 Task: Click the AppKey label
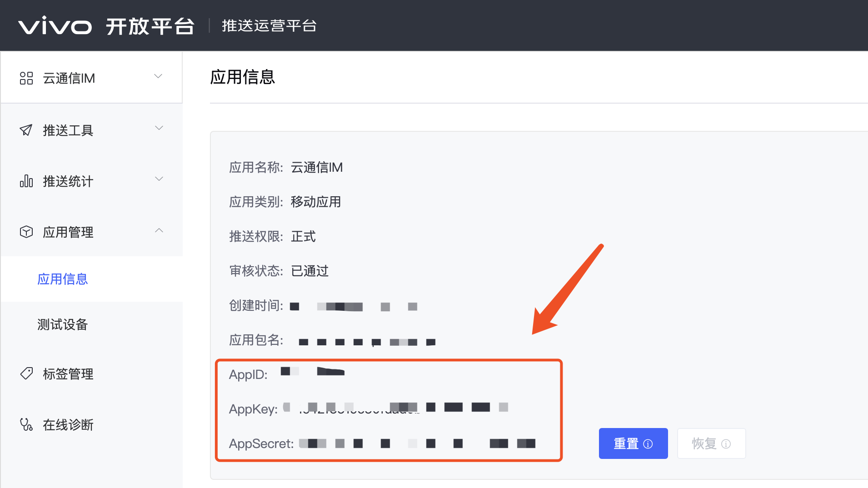pos(253,409)
